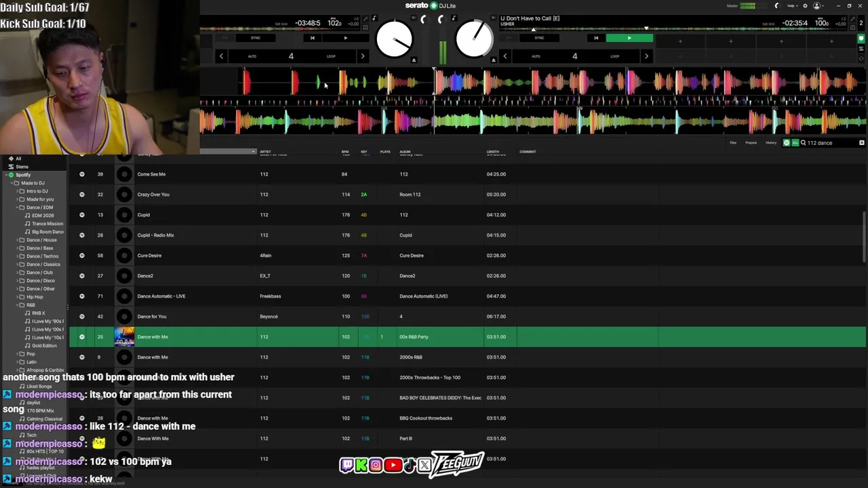Image resolution: width=868 pixels, height=488 pixels.
Task: Collapse the Spotify library tree
Action: 6,175
